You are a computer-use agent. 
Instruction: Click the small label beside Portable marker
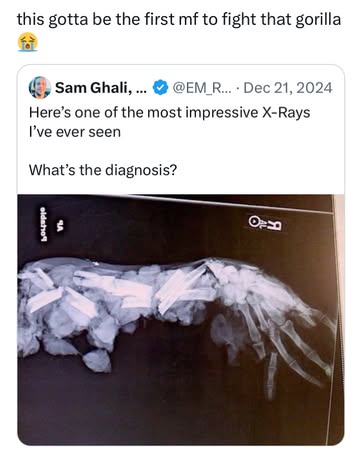[60, 225]
